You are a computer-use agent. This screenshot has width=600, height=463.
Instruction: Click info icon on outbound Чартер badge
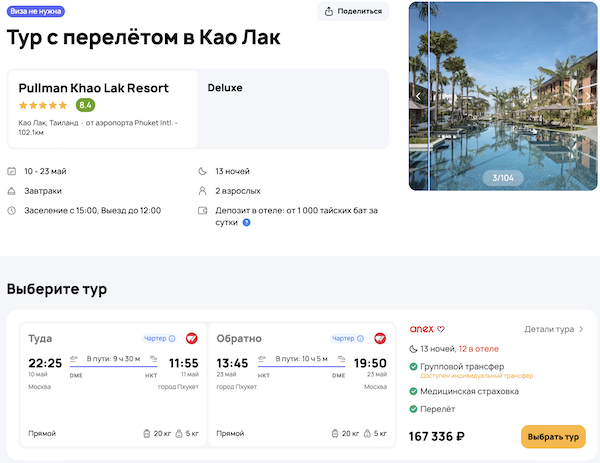pos(172,339)
